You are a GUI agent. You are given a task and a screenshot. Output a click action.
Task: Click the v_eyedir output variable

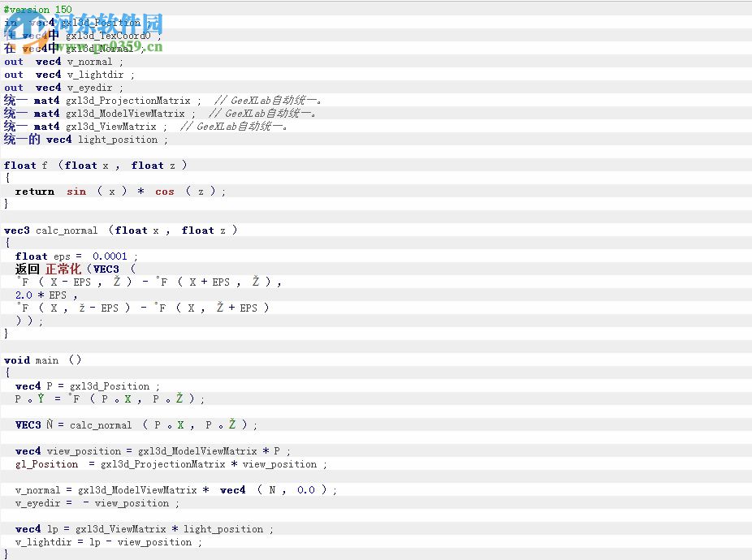(x=89, y=87)
